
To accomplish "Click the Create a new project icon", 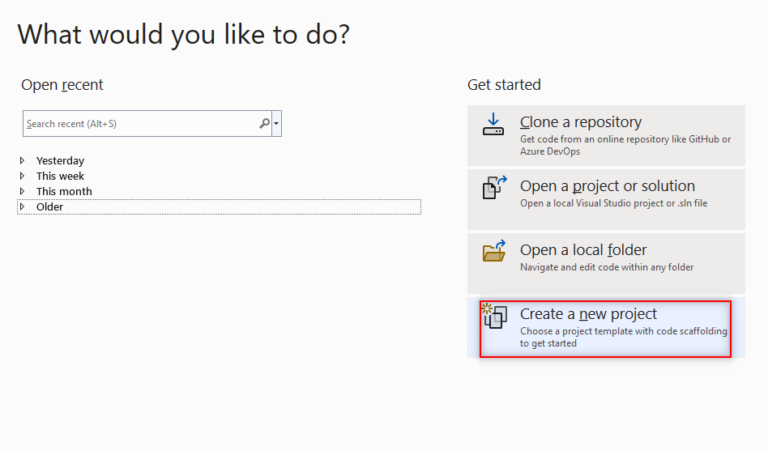I will point(495,319).
